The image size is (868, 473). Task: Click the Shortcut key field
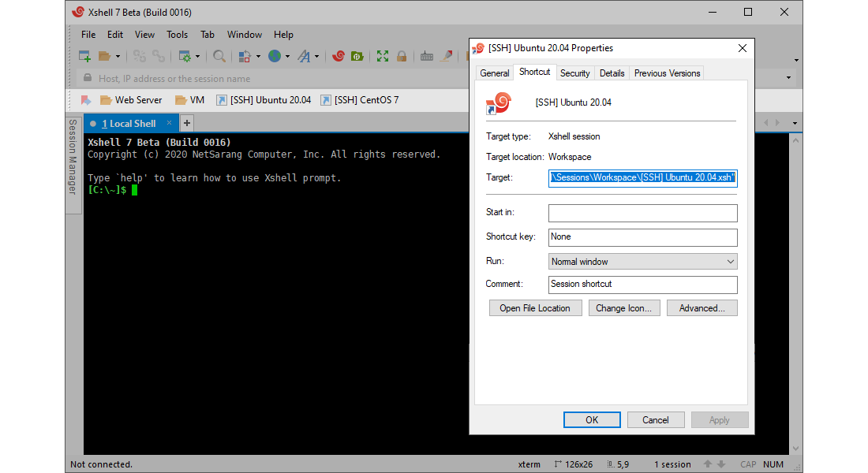click(642, 237)
